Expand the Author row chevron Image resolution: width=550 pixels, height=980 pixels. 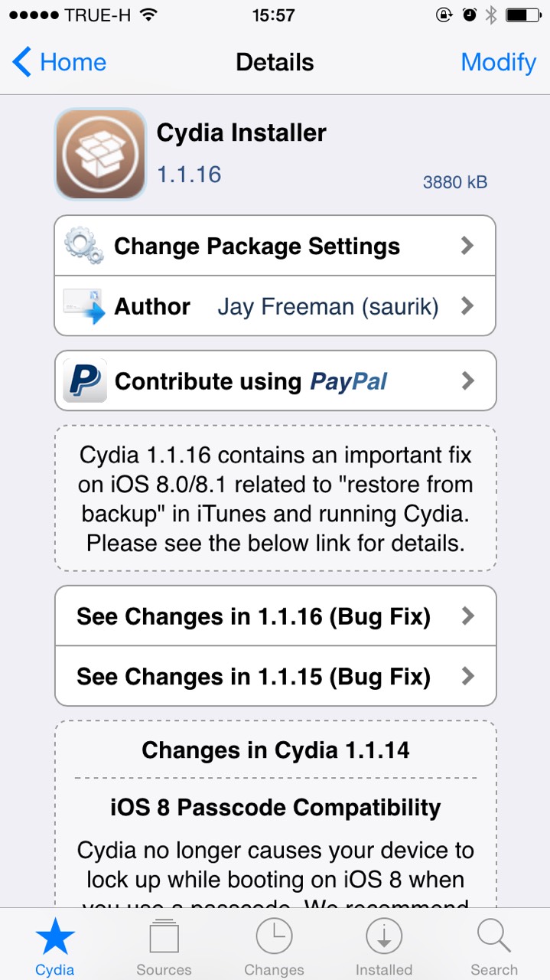[468, 306]
